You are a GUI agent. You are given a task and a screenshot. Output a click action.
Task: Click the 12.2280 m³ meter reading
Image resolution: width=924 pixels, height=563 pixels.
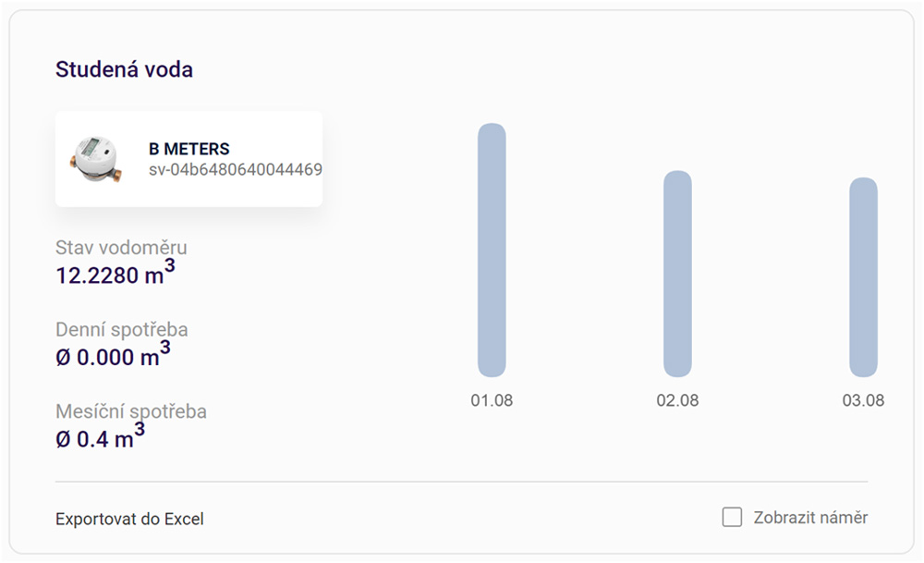coord(115,273)
